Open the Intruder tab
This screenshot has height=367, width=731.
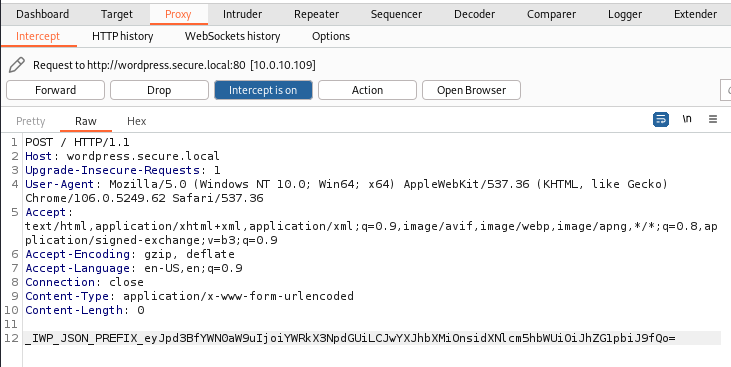(242, 14)
